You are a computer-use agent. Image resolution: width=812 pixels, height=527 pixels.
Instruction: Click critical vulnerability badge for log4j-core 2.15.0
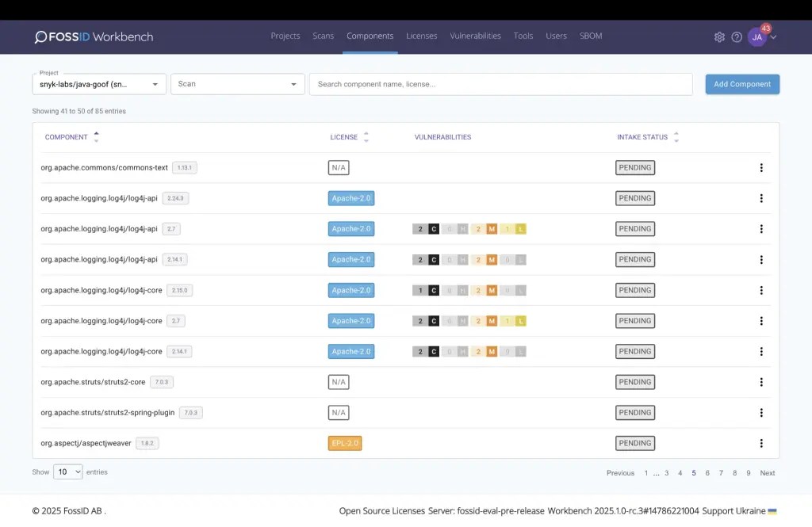(x=426, y=290)
